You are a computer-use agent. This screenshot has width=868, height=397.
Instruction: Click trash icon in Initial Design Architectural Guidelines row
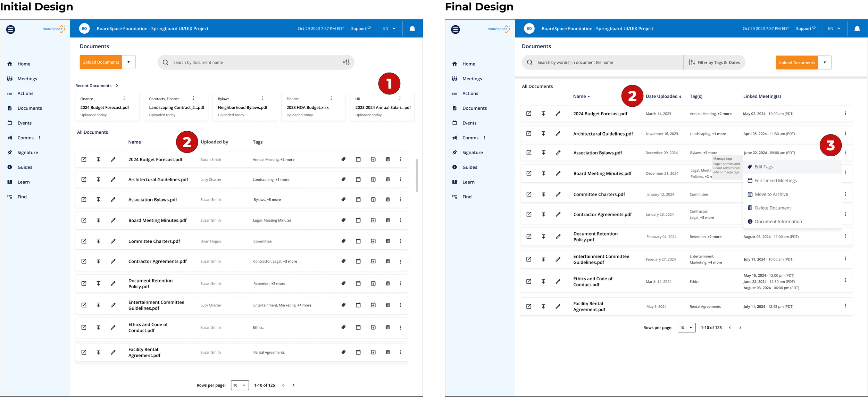pos(388,180)
